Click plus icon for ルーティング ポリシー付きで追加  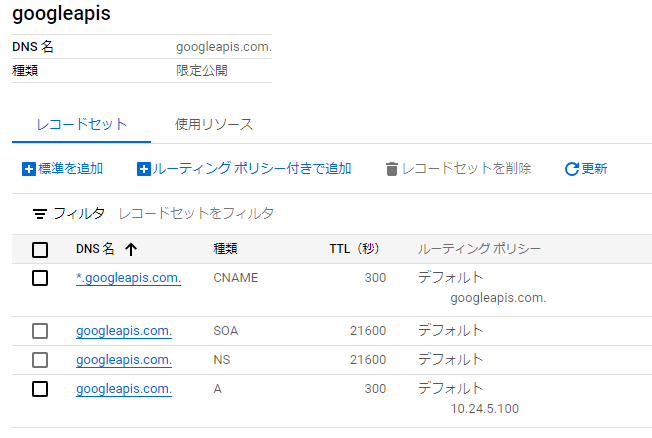point(143,169)
